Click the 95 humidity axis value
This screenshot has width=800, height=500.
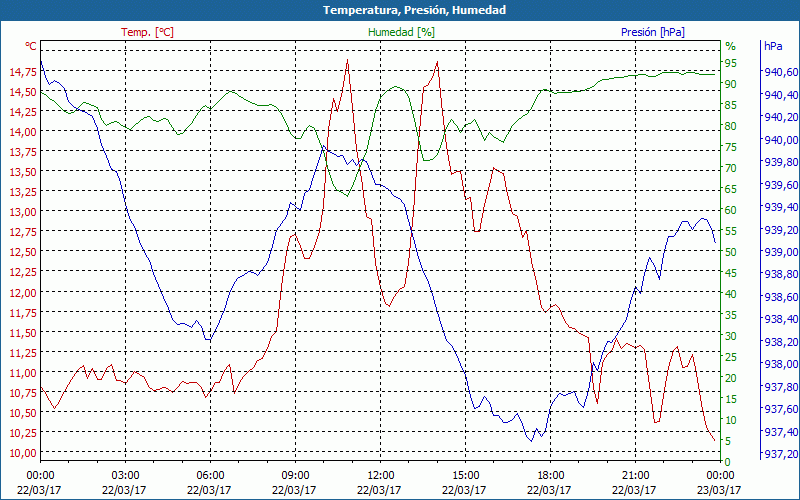[x=731, y=63]
